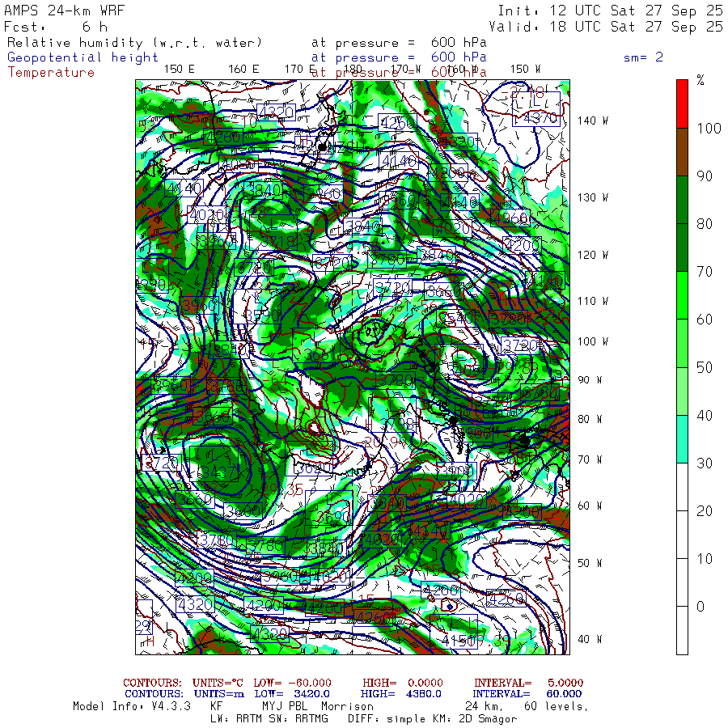Click the '60 W' label right of the map
Screen dimensions: 728x728
click(590, 506)
